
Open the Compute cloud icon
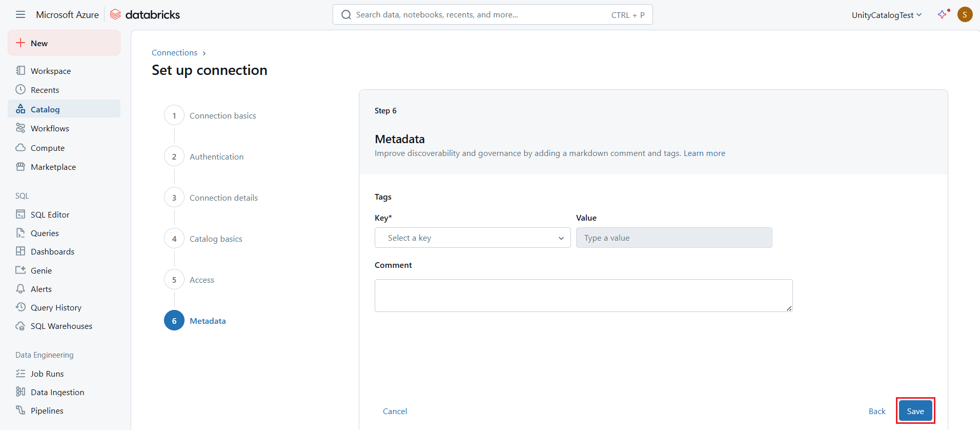[21, 148]
